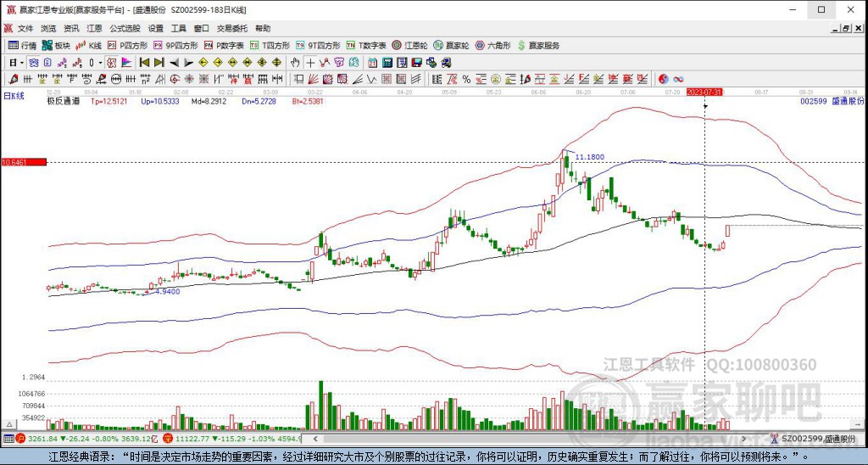Launch the 赢家轮 wheel tool
The image size is (868, 465).
pos(451,46)
